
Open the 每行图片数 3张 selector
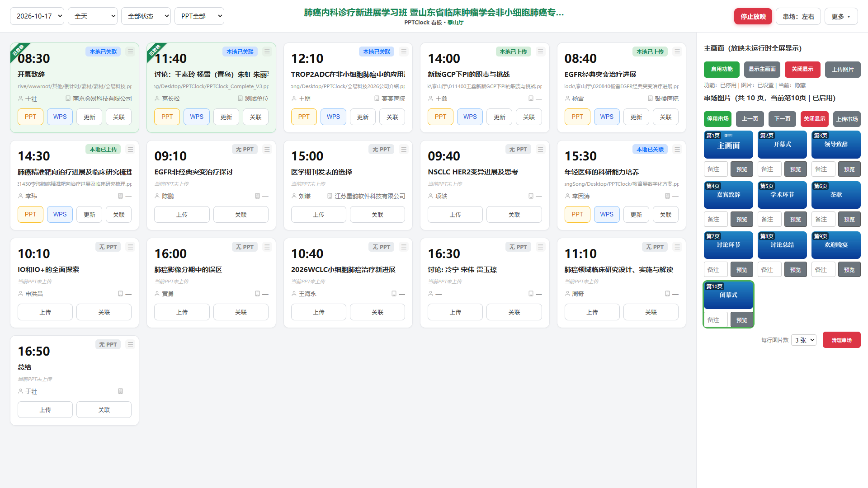804,340
